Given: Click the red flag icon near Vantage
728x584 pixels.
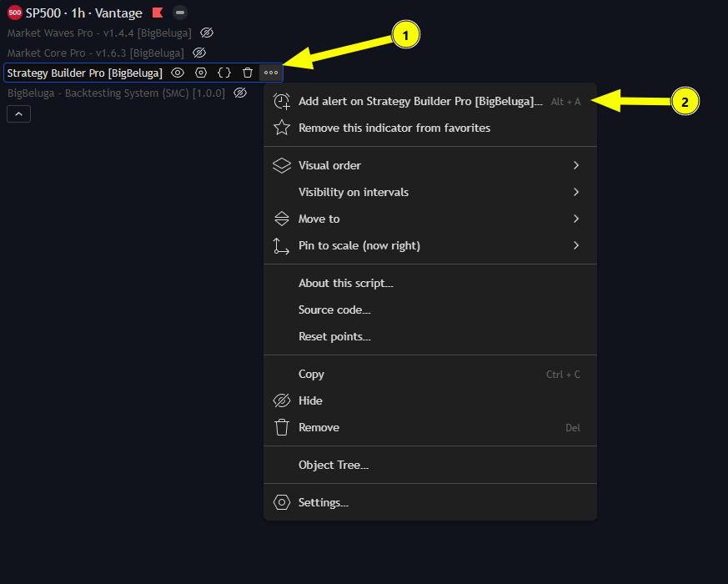Looking at the screenshot, I should 158,13.
